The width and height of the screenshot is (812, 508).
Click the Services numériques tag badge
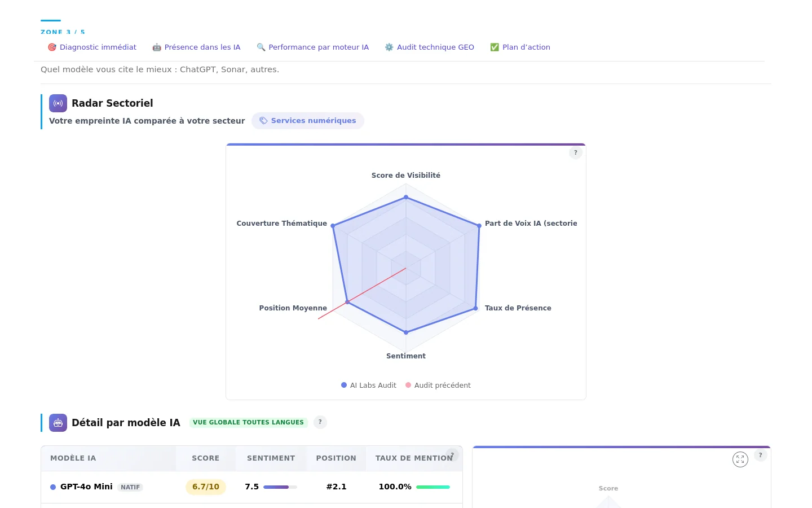(308, 121)
